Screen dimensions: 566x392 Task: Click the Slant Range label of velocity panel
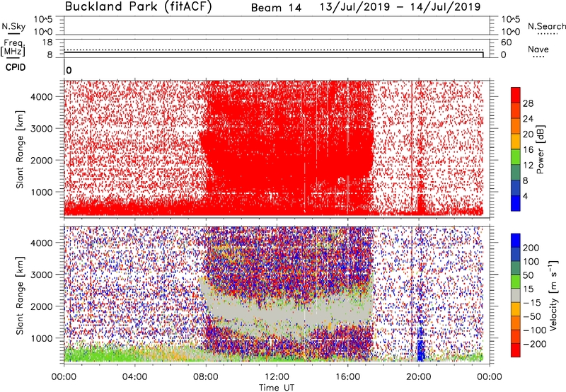pos(20,296)
